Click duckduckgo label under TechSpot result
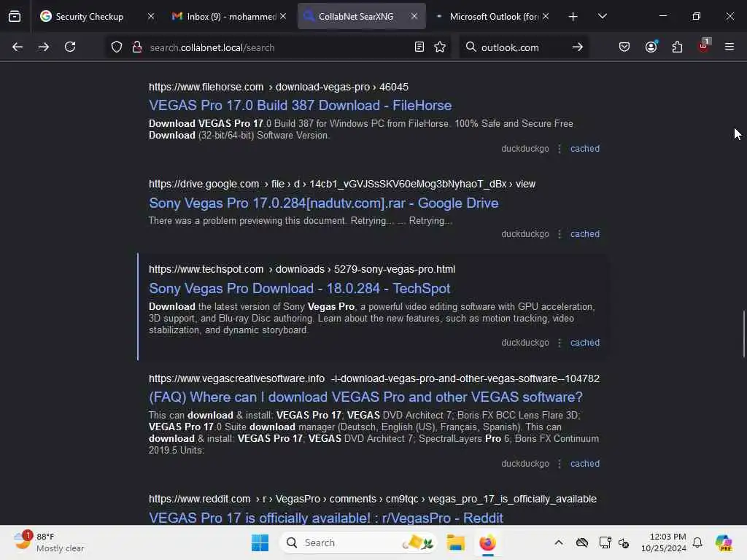 [x=525, y=343]
